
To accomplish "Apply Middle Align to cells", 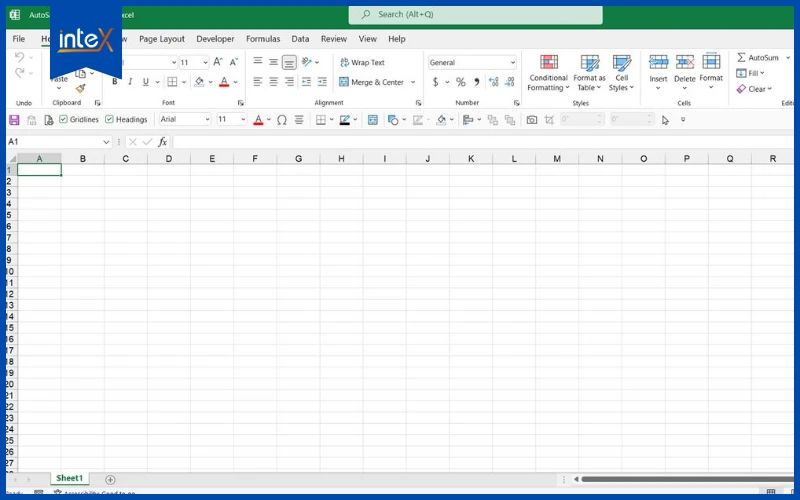I will (x=273, y=62).
